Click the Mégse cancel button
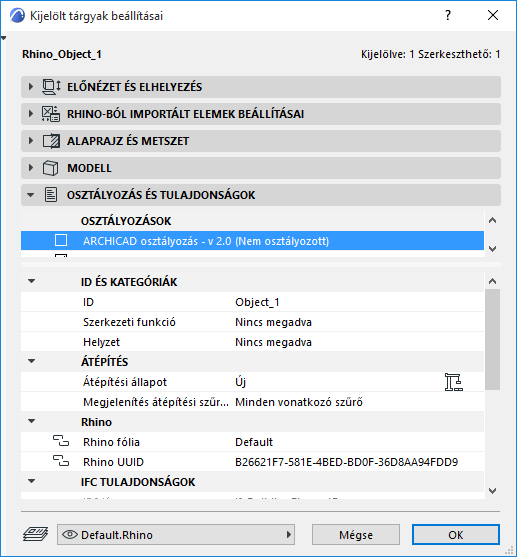 pyautogui.click(x=356, y=535)
